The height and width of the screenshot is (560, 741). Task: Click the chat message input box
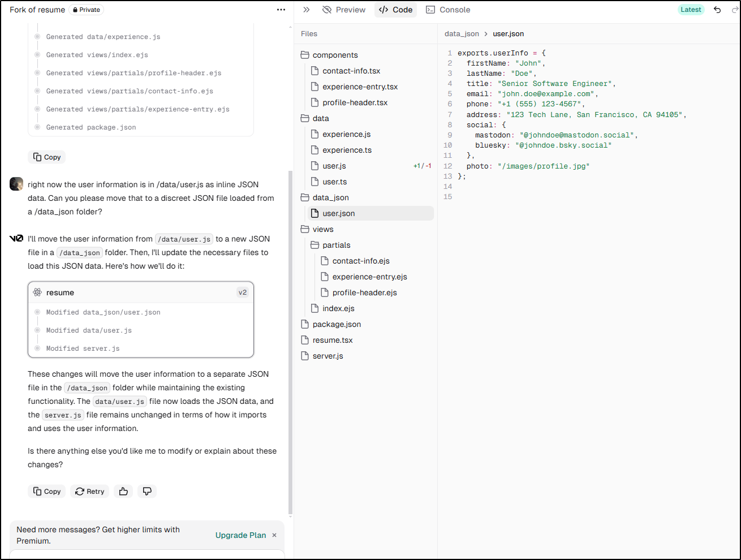pyautogui.click(x=147, y=554)
